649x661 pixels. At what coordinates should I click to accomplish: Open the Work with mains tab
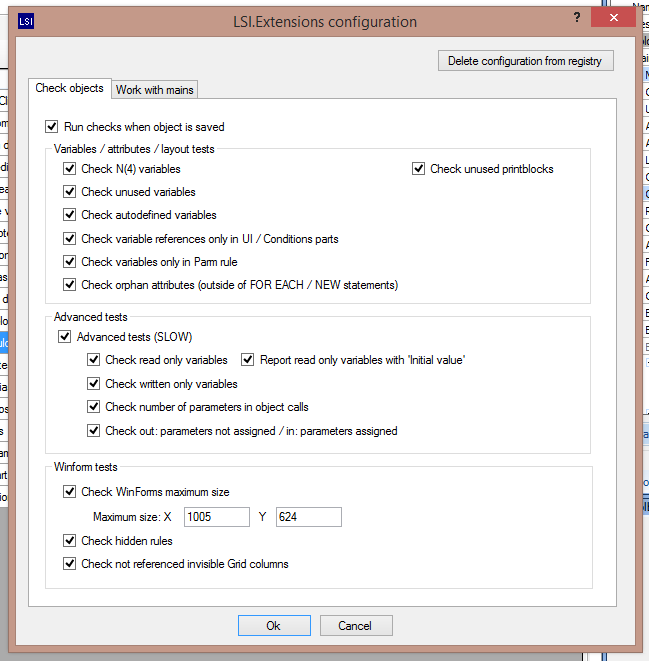[x=155, y=90]
